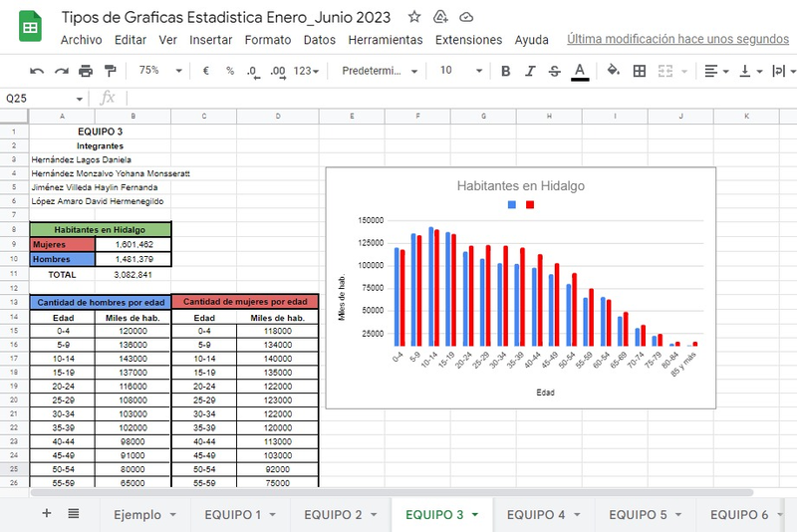The height and width of the screenshot is (532, 797).
Task: Open the fill color picker
Action: [x=614, y=71]
